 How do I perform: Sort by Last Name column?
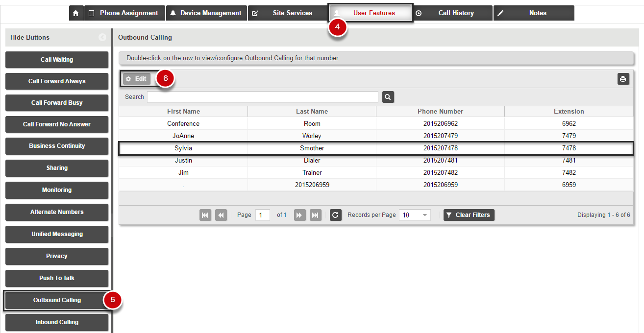pyautogui.click(x=312, y=112)
